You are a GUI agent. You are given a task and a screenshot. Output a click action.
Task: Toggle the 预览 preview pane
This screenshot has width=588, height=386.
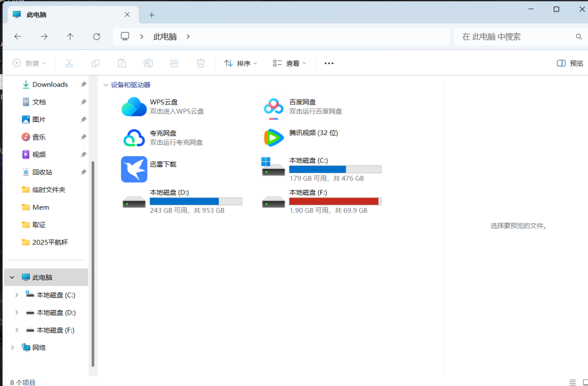[x=570, y=63]
